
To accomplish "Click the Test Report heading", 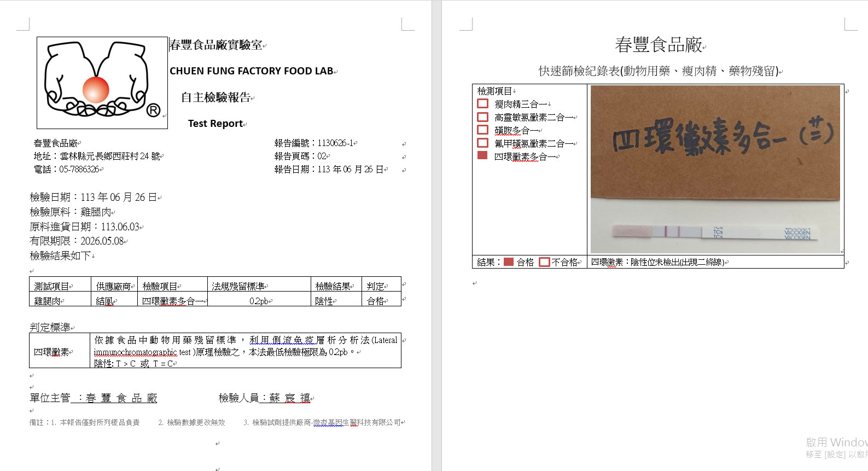I will pyautogui.click(x=215, y=124).
